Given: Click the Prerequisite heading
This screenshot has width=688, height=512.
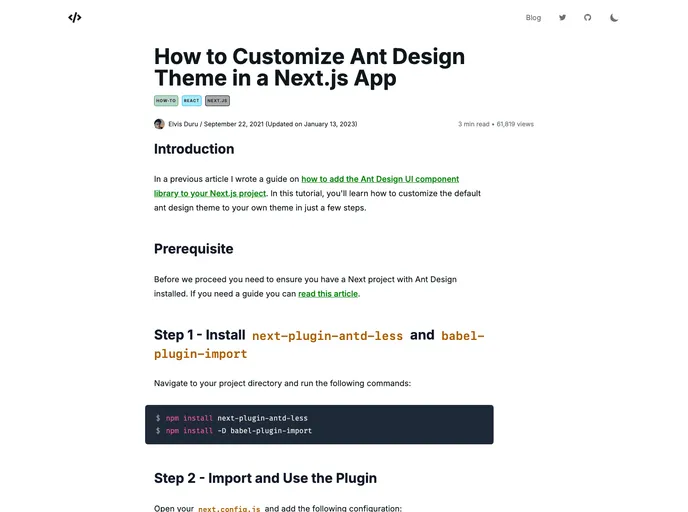Looking at the screenshot, I should 194,249.
